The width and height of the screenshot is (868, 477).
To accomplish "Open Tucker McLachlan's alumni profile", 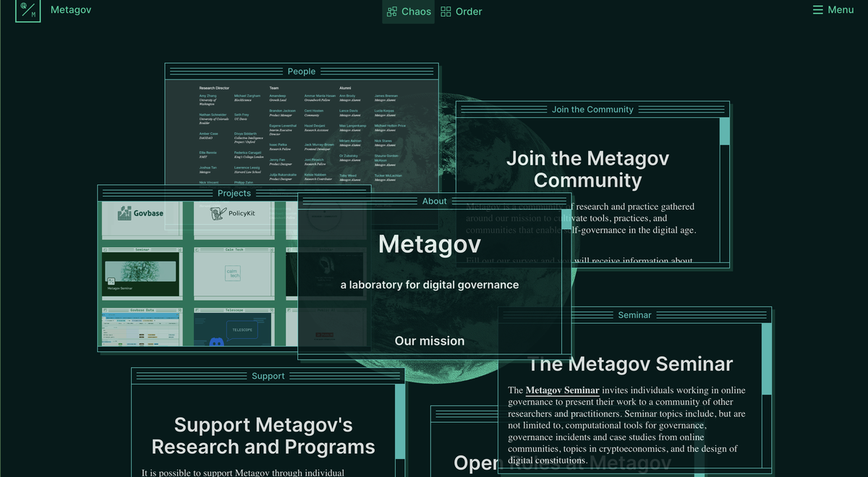I will (x=388, y=176).
